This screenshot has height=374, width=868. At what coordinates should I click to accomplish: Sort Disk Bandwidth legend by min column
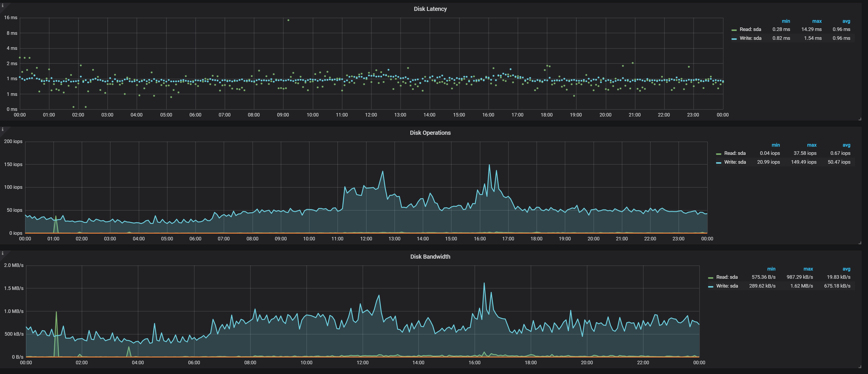[x=771, y=269]
